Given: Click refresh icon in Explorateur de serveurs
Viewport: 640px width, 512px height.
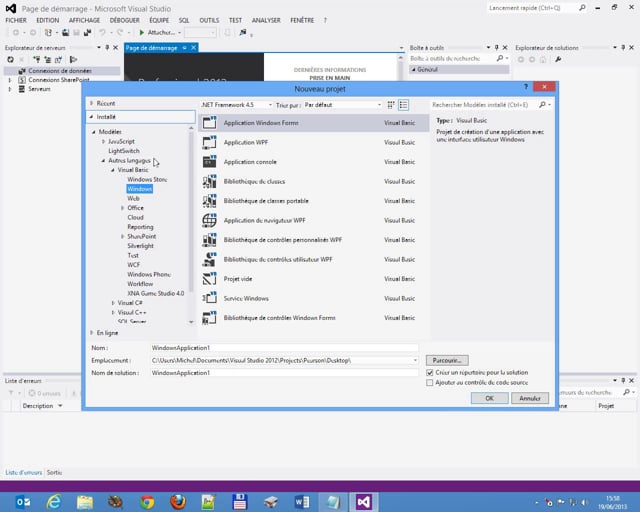Looking at the screenshot, I should pyautogui.click(x=11, y=60).
